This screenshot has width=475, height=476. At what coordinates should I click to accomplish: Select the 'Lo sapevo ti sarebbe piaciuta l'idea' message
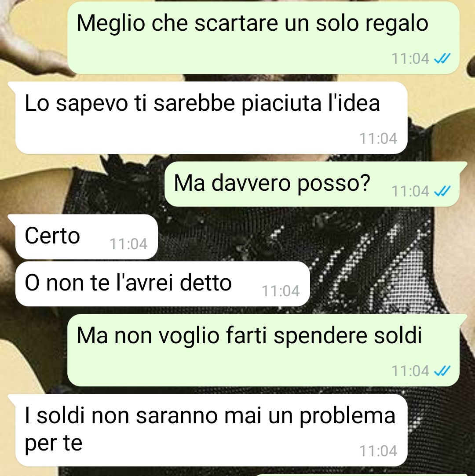[x=211, y=117]
